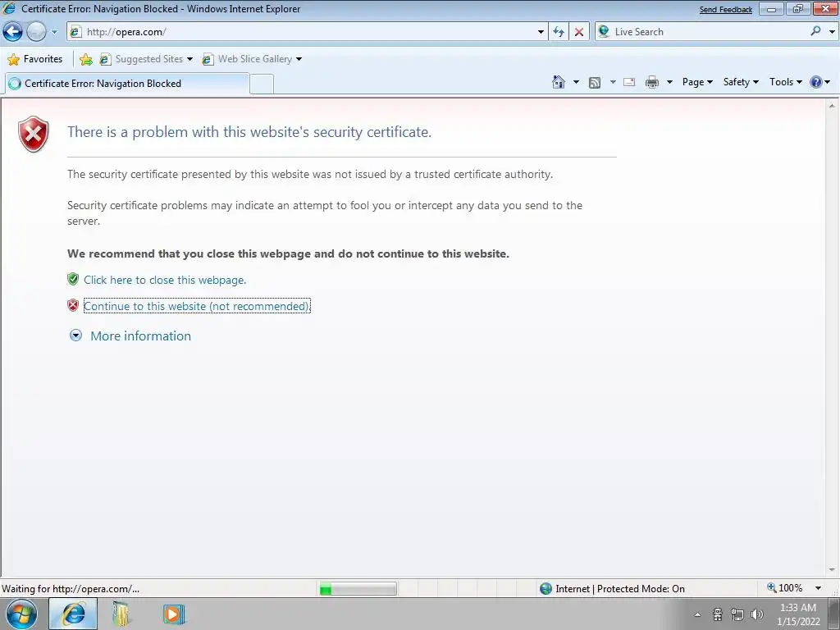The height and width of the screenshot is (630, 840).
Task: Click the green shield close webpage icon
Action: coord(73,279)
